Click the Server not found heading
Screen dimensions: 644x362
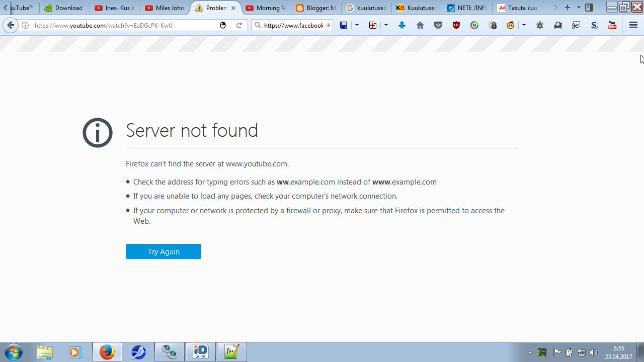click(192, 131)
